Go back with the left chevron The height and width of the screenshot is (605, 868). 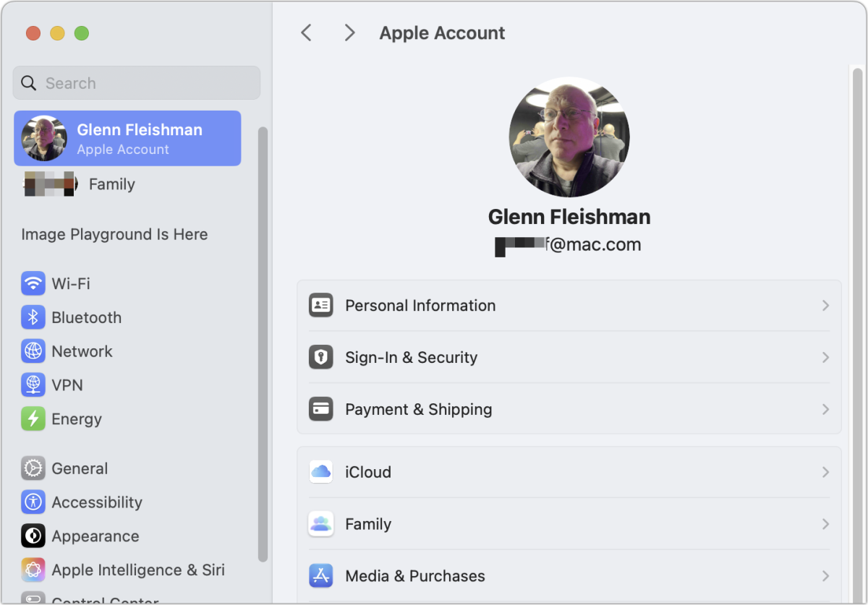pyautogui.click(x=307, y=33)
